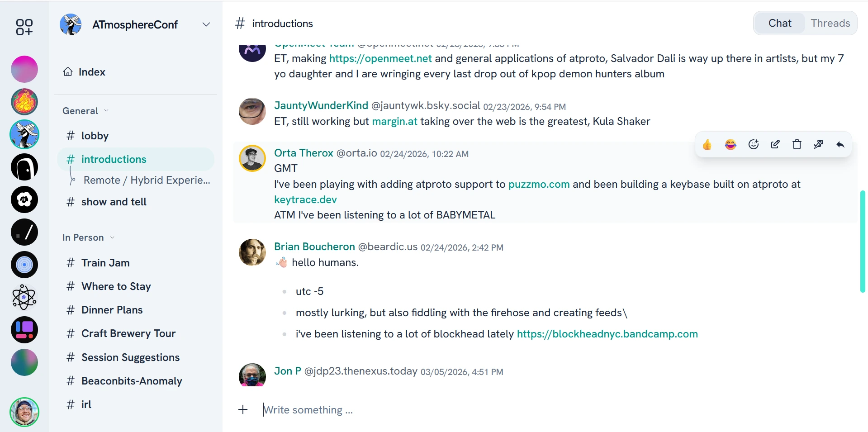The height and width of the screenshot is (432, 868).
Task: Open the atom logo space
Action: (x=24, y=297)
